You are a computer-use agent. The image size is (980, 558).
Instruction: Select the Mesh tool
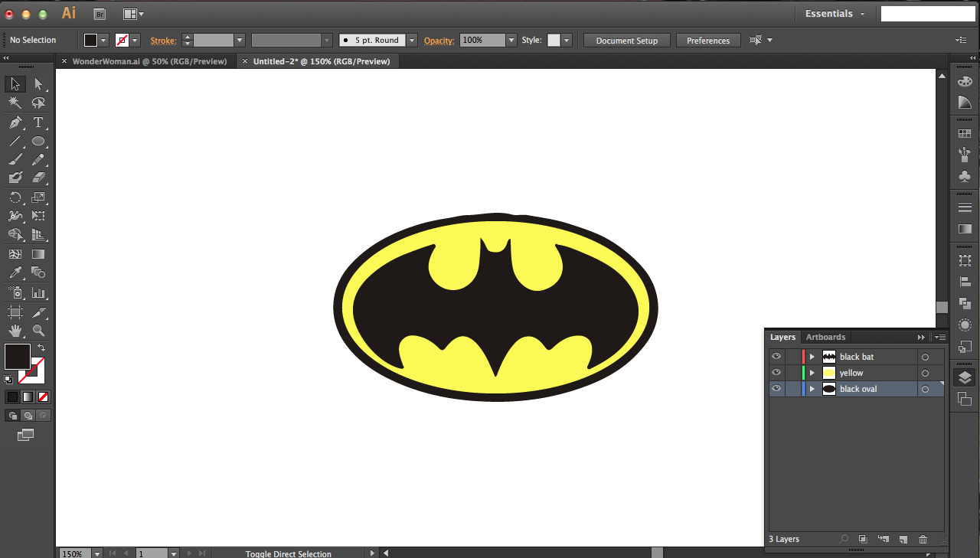click(x=15, y=254)
